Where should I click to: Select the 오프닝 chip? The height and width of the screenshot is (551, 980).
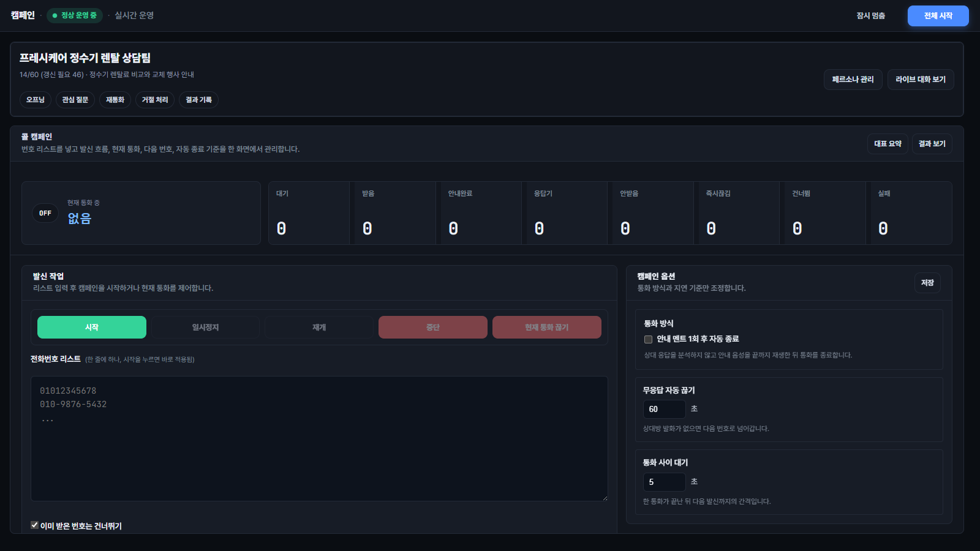click(x=35, y=100)
